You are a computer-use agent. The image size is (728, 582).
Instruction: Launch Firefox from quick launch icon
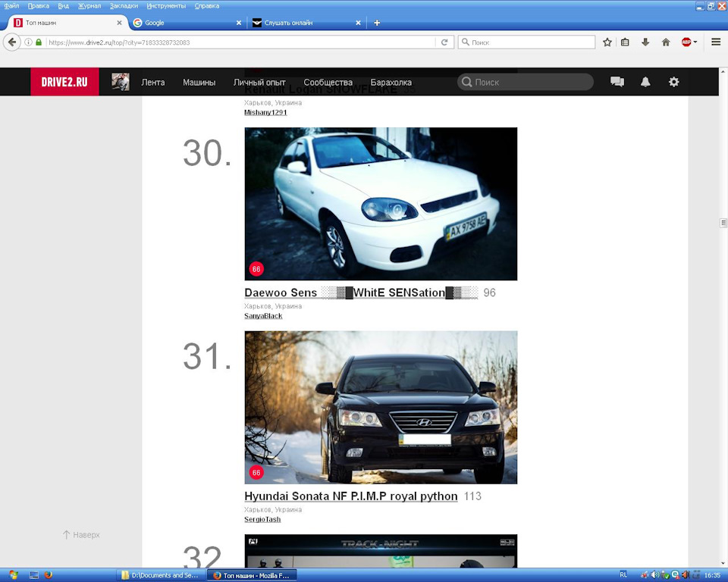[x=49, y=575]
